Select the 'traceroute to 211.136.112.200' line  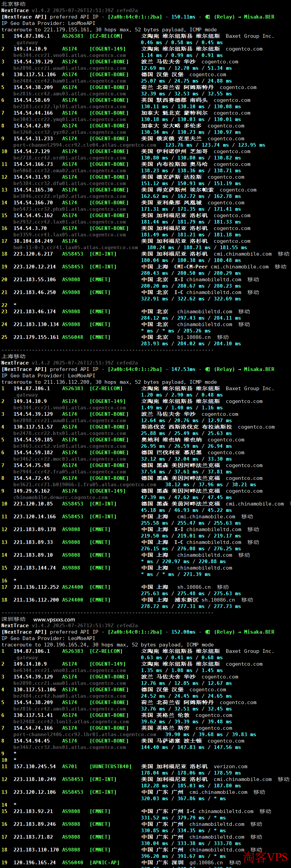[109, 382]
